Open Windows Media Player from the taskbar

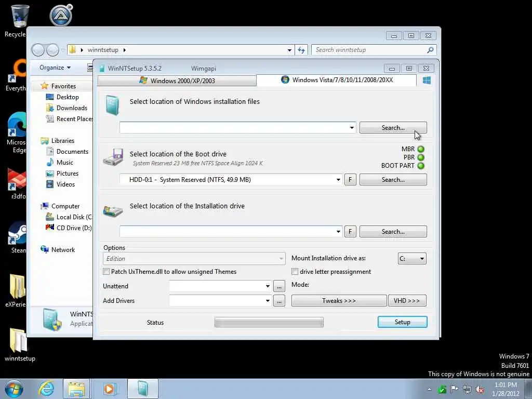pos(109,389)
